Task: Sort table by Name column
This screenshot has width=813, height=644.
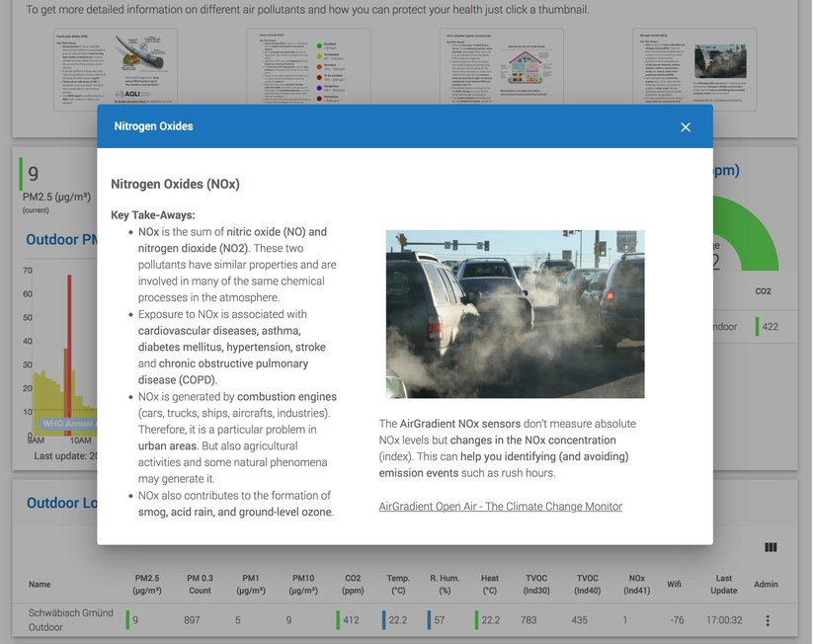Action: [x=40, y=585]
